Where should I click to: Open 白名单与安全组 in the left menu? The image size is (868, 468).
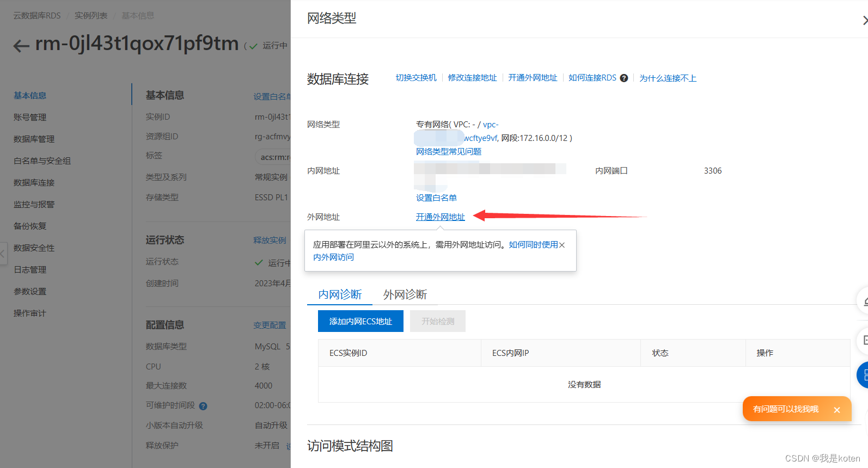coord(42,161)
